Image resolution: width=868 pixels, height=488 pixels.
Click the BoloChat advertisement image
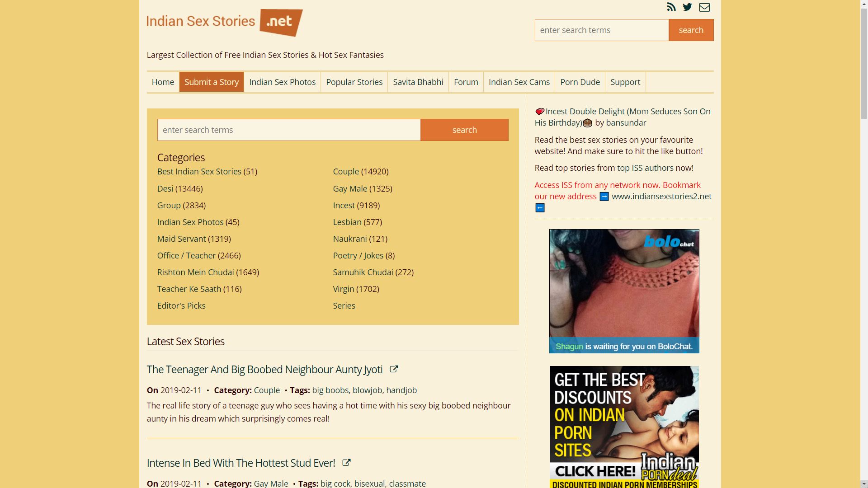click(624, 291)
